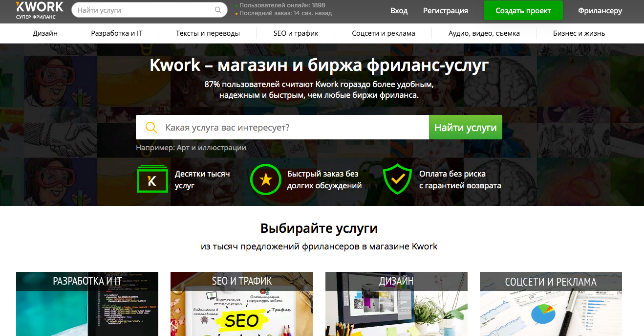Viewport: 644px width, 336px height.
Task: Open the Тексты и переводы menu
Action: pos(208,33)
